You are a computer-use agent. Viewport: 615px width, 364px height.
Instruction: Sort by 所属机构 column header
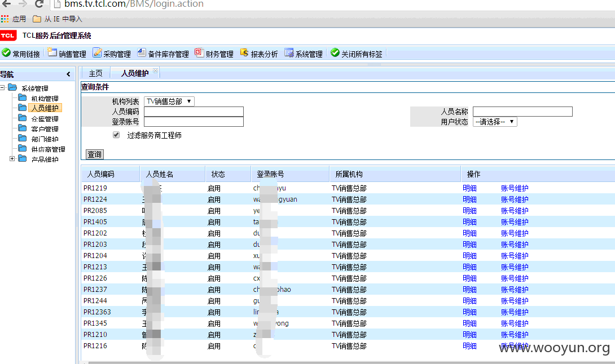tap(395, 174)
